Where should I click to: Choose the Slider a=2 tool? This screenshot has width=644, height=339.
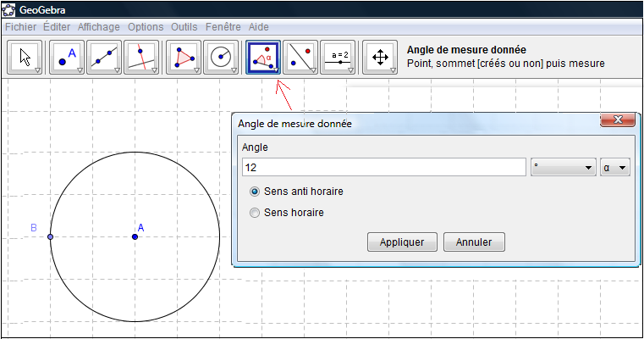[338, 57]
